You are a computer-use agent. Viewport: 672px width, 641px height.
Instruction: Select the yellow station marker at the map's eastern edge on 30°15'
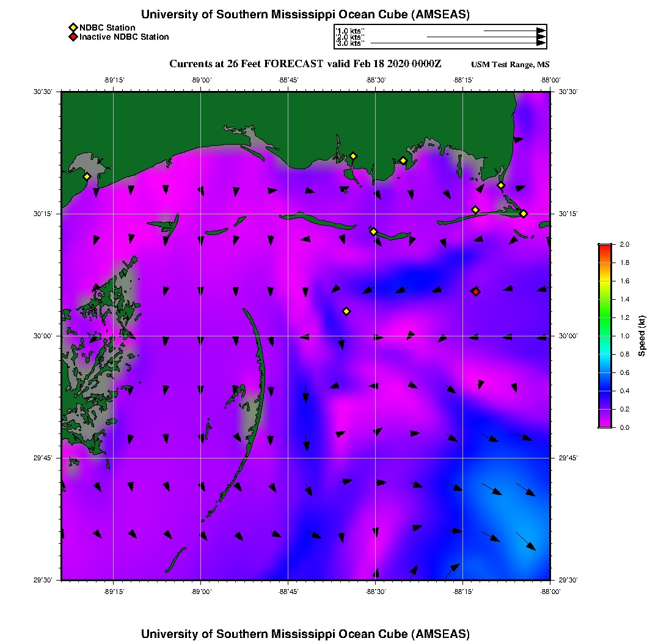point(524,214)
